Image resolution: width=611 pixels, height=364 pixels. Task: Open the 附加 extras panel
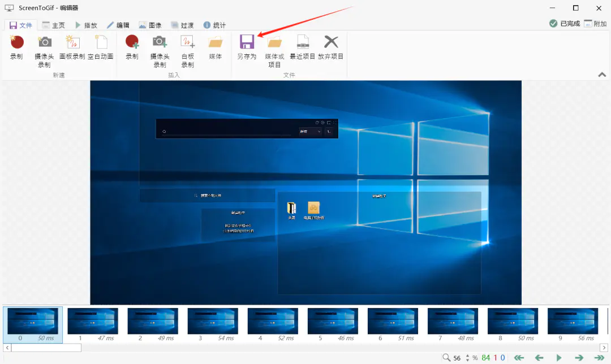[595, 24]
